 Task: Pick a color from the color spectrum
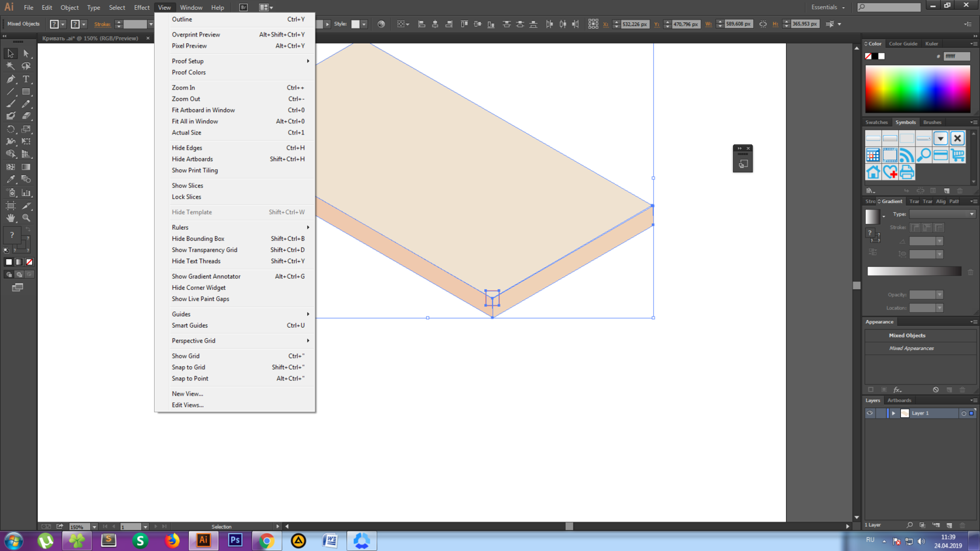[x=917, y=89]
